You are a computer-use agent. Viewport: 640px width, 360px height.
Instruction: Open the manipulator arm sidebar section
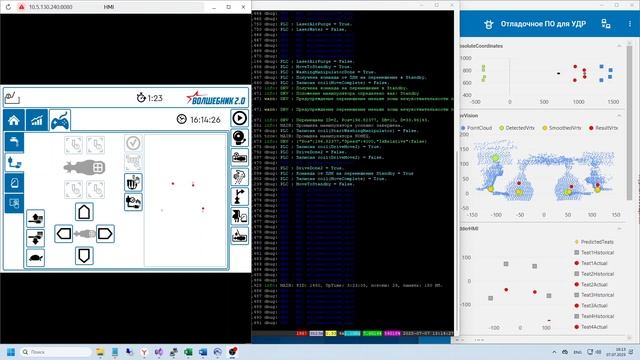point(14,162)
